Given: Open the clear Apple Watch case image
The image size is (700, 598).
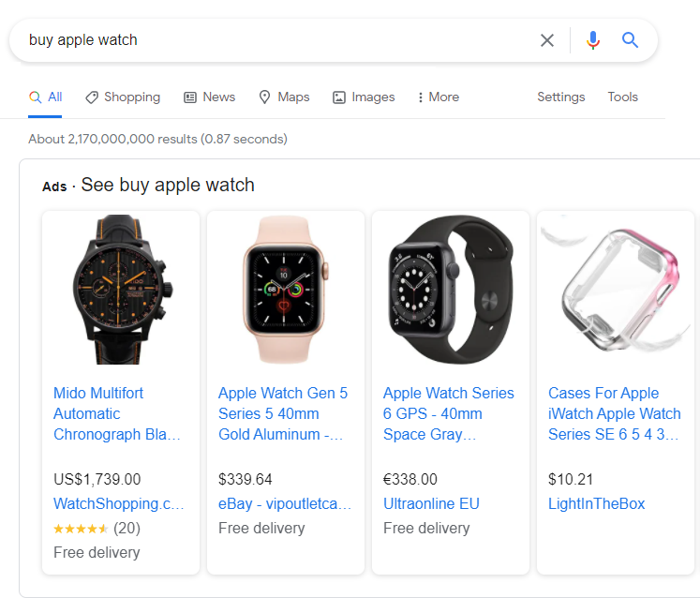Looking at the screenshot, I should point(615,291).
